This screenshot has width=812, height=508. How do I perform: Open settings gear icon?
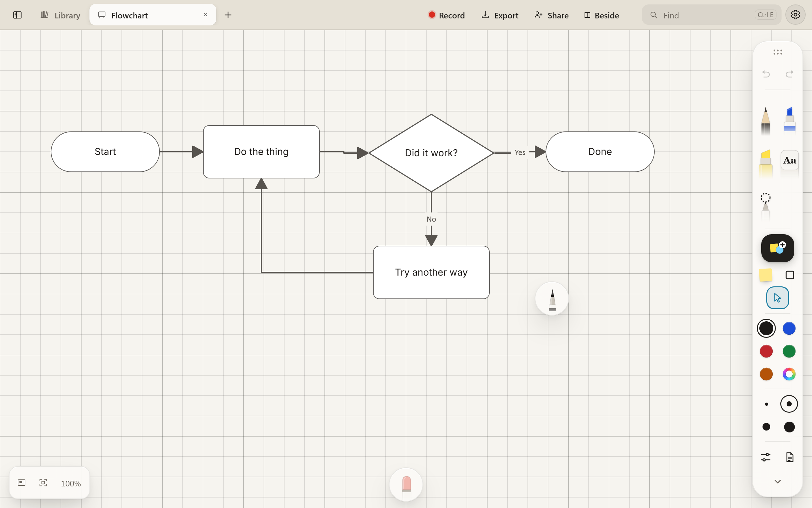point(795,15)
